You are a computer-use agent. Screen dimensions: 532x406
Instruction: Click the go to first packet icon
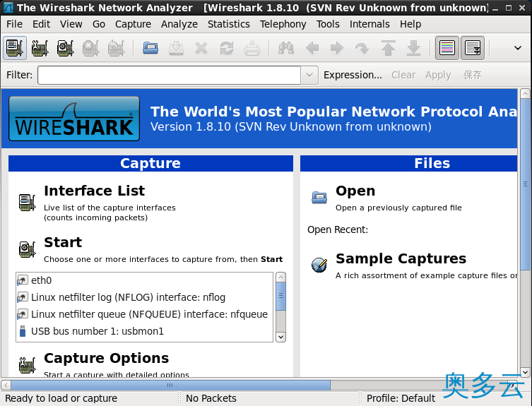[388, 48]
